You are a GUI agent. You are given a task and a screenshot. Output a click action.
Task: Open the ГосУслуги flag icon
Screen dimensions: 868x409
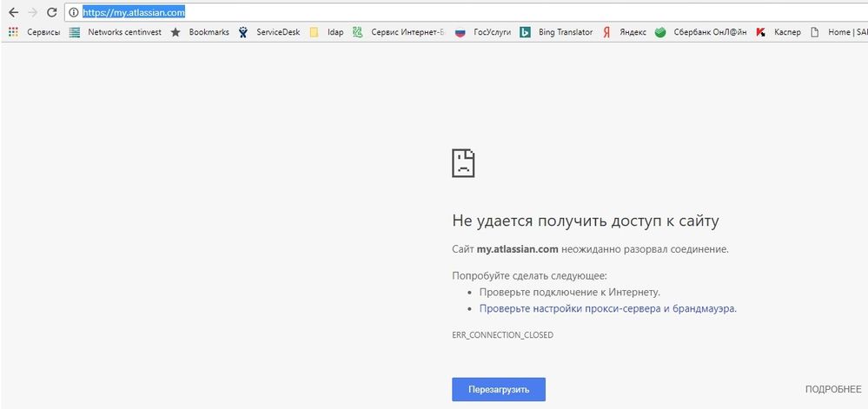(460, 32)
